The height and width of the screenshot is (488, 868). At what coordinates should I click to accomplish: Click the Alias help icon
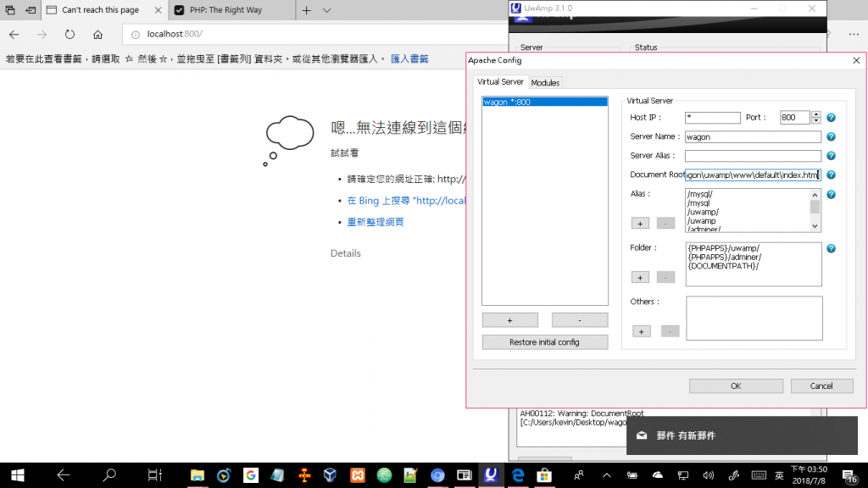831,194
